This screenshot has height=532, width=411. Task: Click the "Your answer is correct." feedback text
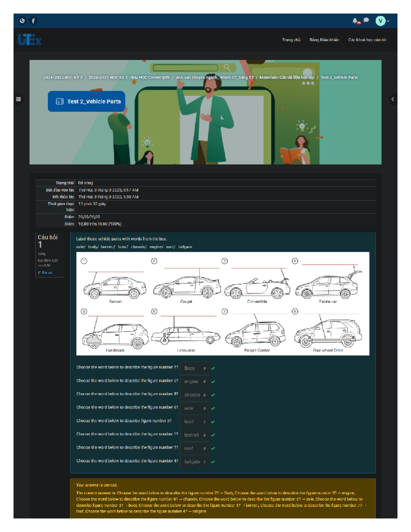(x=97, y=485)
